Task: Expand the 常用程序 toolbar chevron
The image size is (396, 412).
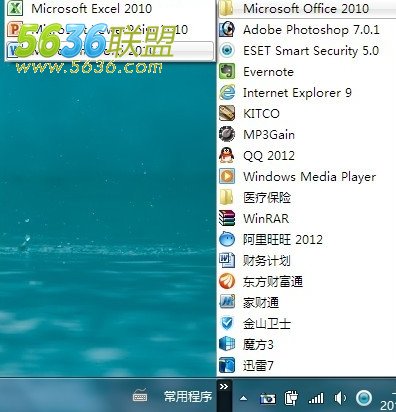Action: coord(224,387)
